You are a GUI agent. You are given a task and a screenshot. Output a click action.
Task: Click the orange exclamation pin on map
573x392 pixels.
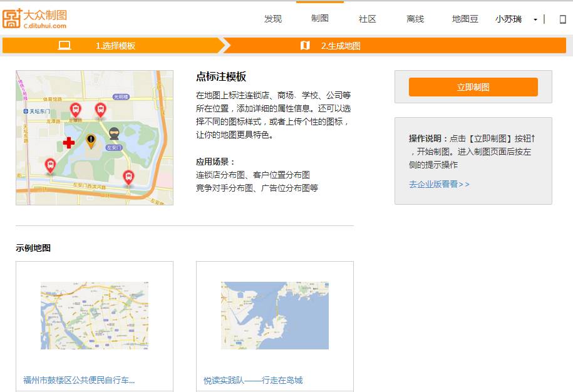pyautogui.click(x=91, y=140)
